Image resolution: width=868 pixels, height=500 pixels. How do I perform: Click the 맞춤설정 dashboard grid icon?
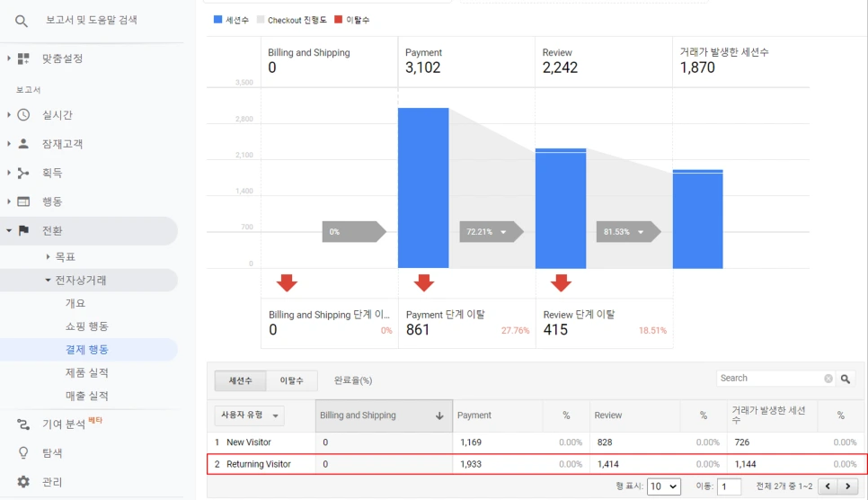pyautogui.click(x=23, y=58)
